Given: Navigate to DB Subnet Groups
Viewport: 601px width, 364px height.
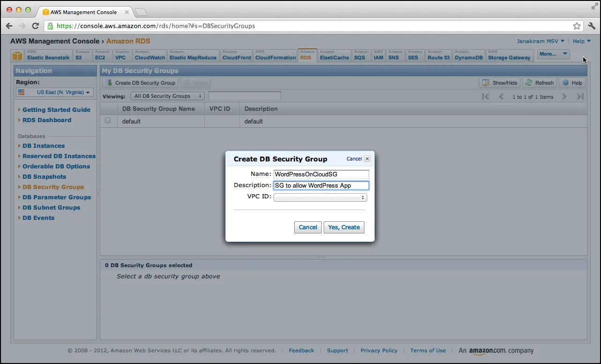Looking at the screenshot, I should (x=52, y=207).
